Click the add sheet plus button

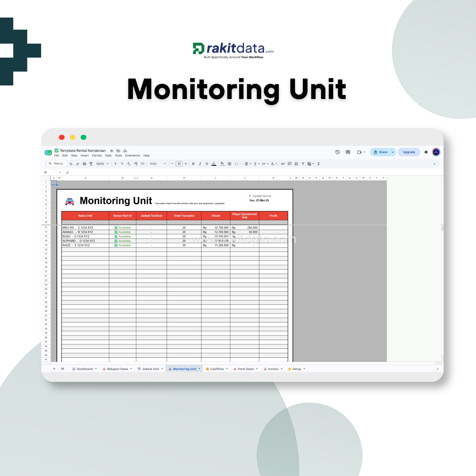click(x=54, y=369)
